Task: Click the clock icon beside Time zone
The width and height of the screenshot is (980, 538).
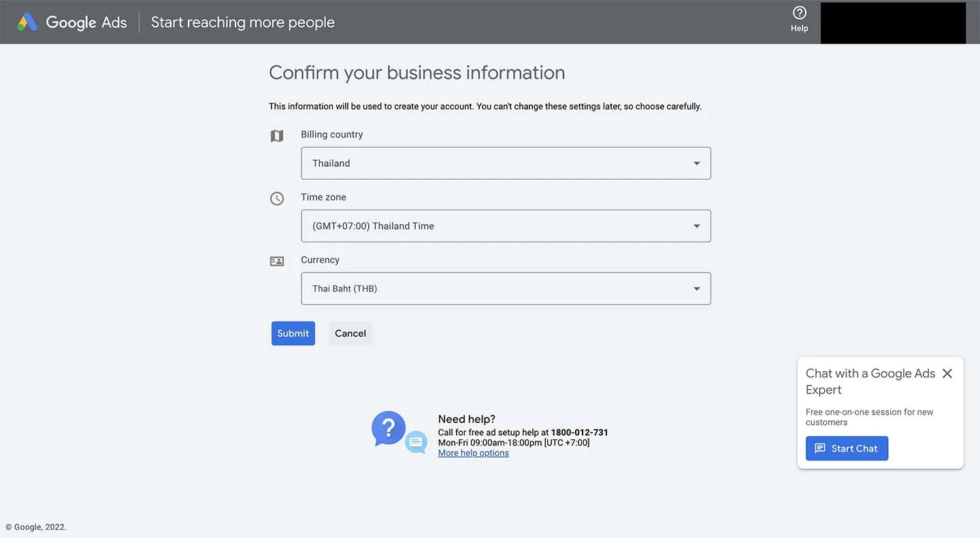Action: tap(277, 199)
